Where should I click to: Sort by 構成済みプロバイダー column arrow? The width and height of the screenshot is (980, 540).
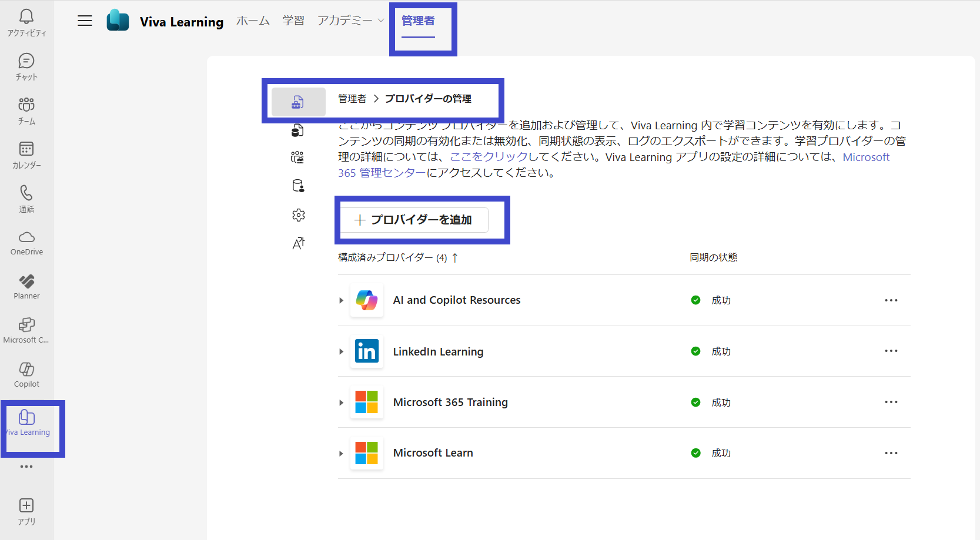pos(454,257)
